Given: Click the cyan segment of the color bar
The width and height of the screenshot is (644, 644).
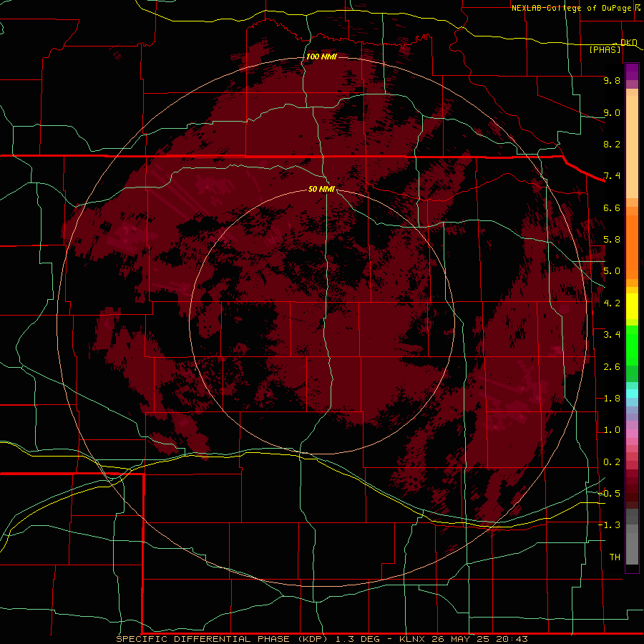Looking at the screenshot, I should 632,394.
